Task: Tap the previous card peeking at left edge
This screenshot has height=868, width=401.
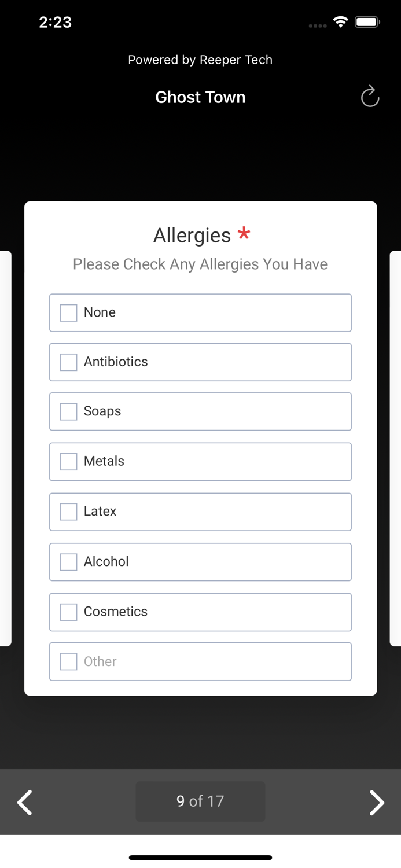Action: coord(5,448)
